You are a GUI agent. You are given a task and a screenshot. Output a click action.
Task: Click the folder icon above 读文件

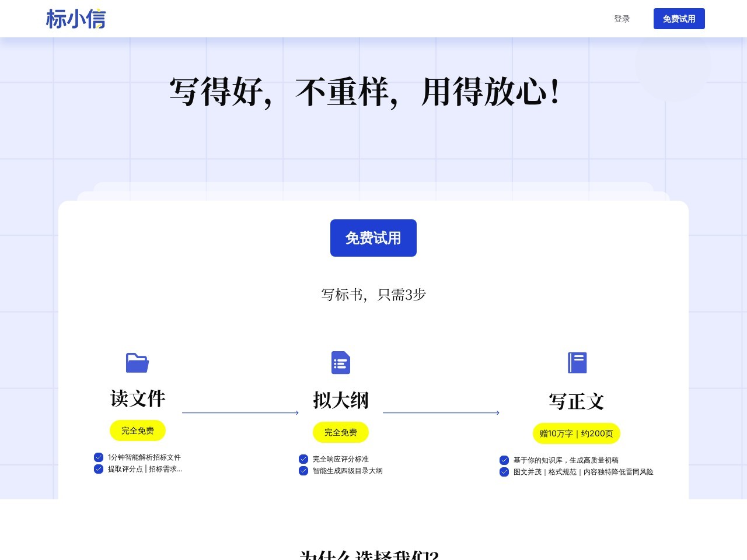(x=138, y=363)
